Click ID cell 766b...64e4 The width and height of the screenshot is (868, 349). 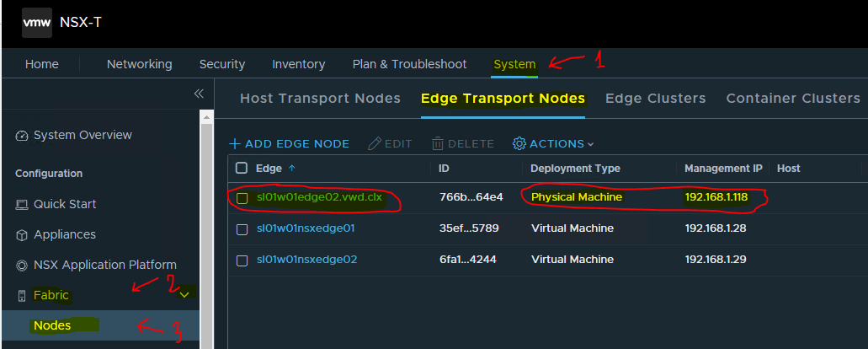[471, 197]
